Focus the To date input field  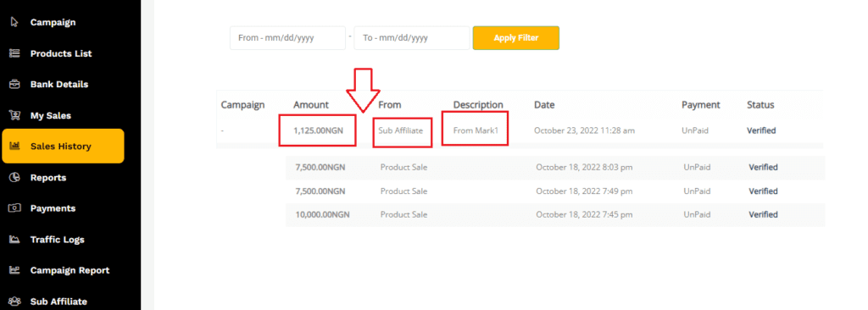click(x=412, y=38)
